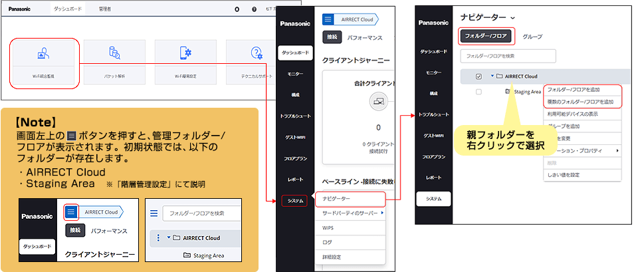644x272 pixels.
Task: Select the 管理者 tab in top dashboard header
Action: click(x=105, y=9)
